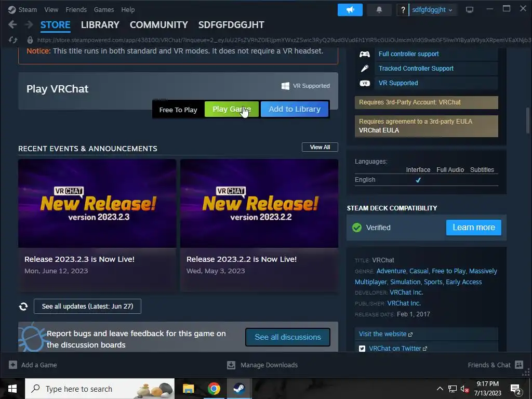Open the VR Supported feature link
532x399 pixels.
398,83
